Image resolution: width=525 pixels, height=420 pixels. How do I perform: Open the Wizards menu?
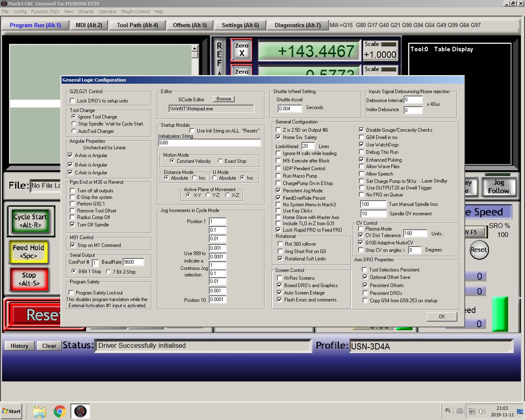[x=86, y=11]
